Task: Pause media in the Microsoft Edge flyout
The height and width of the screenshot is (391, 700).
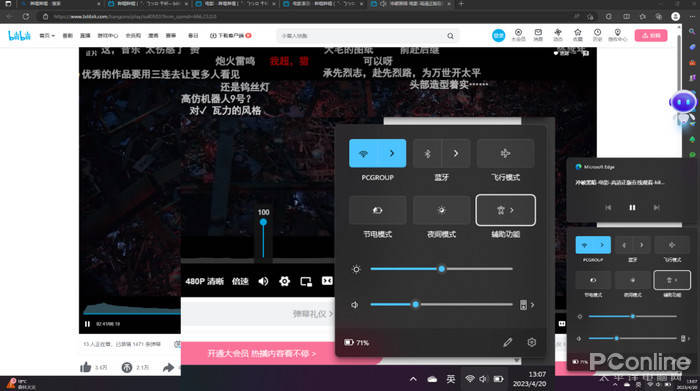Action: coord(632,208)
